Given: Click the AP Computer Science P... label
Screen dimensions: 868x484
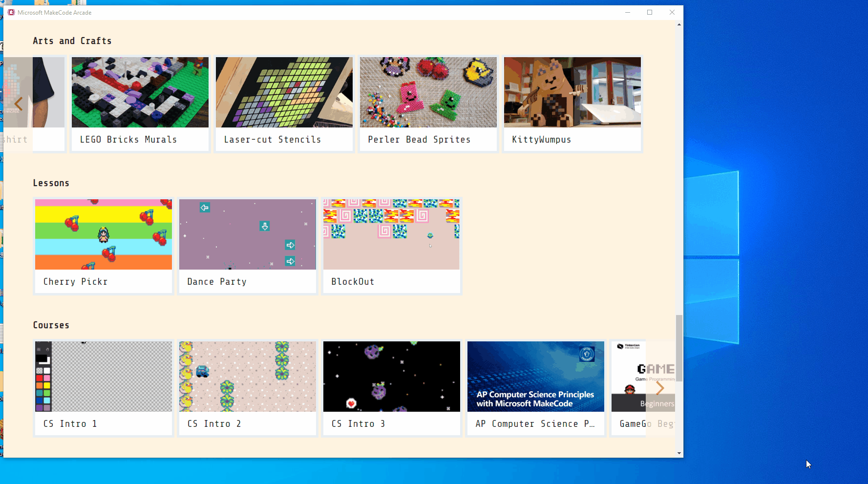Looking at the screenshot, I should click(x=535, y=424).
